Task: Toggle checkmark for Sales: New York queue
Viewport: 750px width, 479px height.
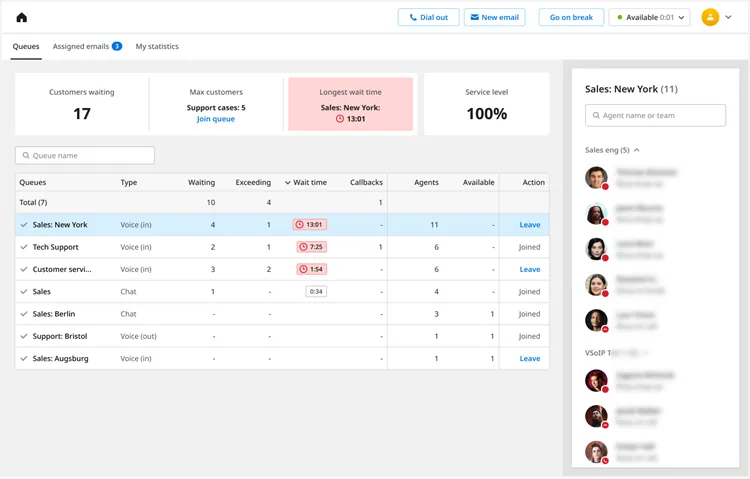Action: coord(24,224)
